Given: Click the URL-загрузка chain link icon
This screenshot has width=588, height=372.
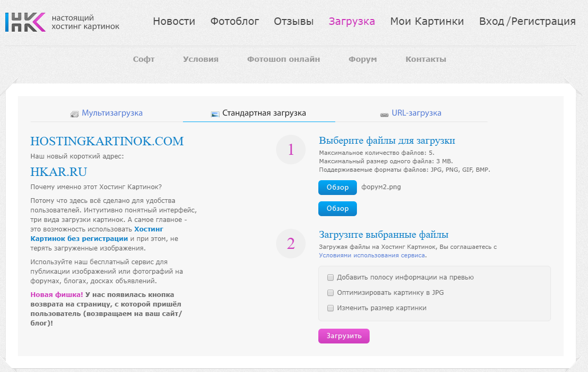Looking at the screenshot, I should pos(384,115).
